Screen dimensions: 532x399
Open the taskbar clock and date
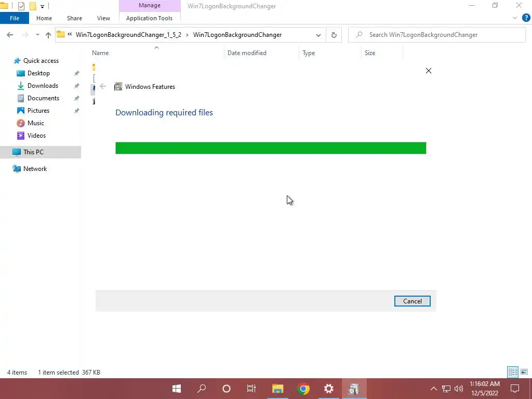click(485, 389)
